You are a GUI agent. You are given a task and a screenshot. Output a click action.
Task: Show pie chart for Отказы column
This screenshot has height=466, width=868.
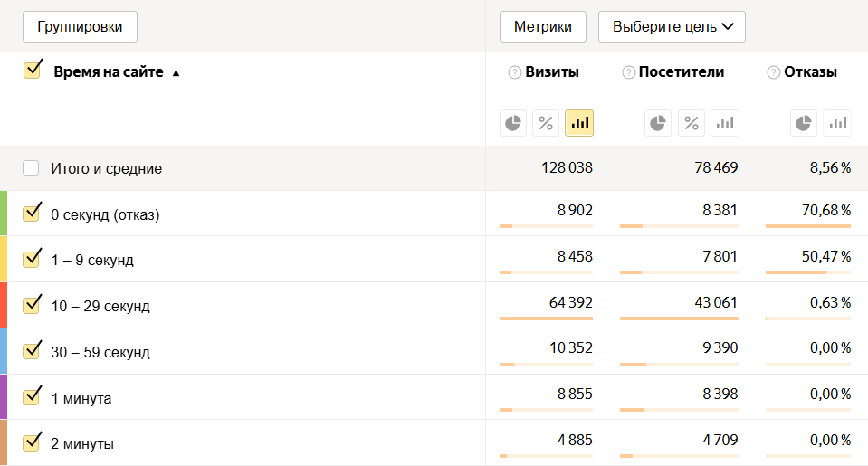tap(804, 123)
